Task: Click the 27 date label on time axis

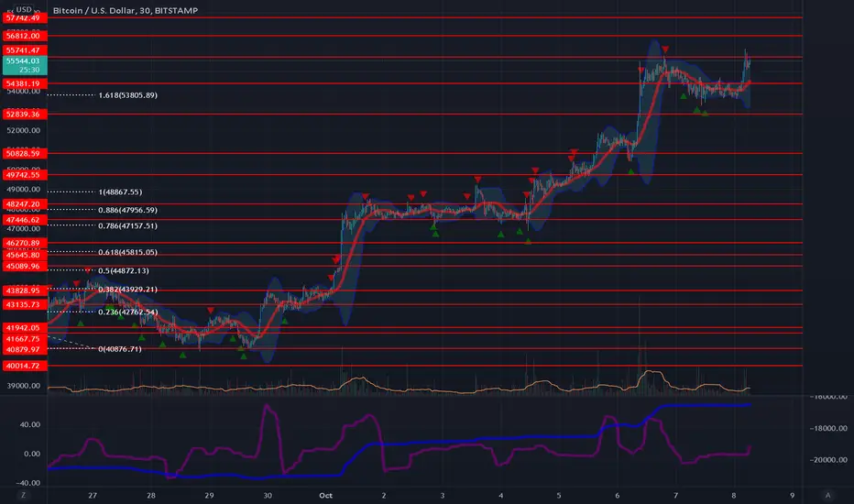Action: click(93, 495)
